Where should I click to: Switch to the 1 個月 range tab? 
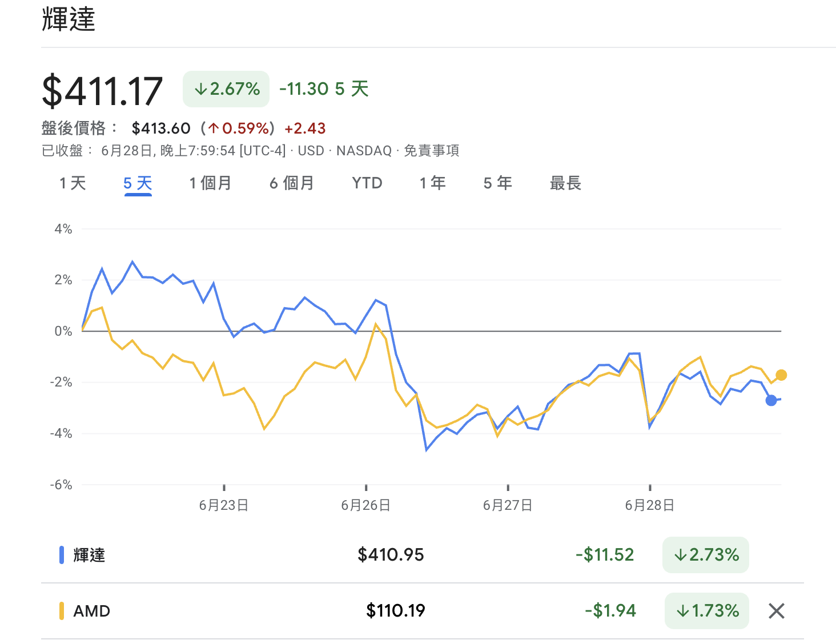tap(210, 183)
